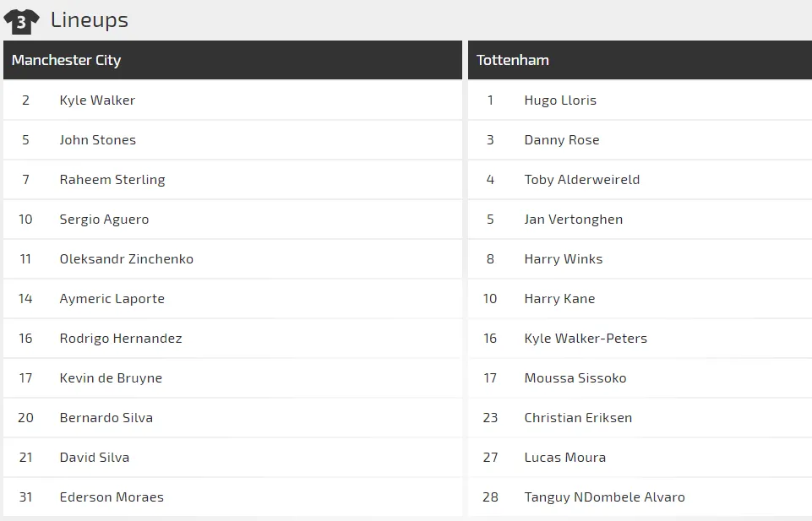Click Lucas Moura's name

[565, 458]
